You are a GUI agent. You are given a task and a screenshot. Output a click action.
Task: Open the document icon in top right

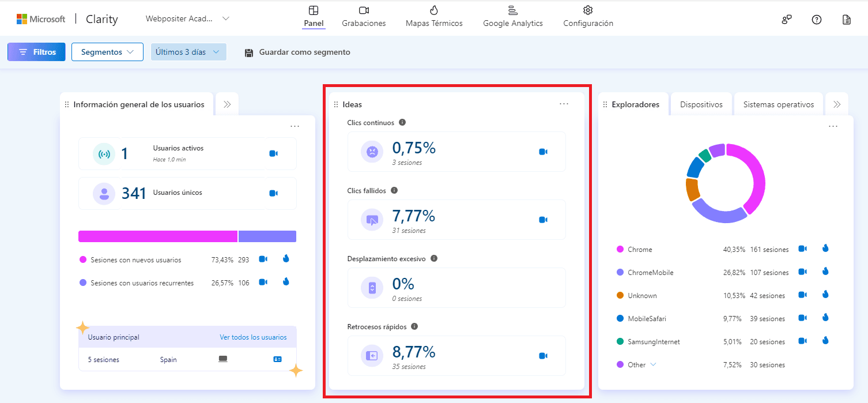coord(846,20)
